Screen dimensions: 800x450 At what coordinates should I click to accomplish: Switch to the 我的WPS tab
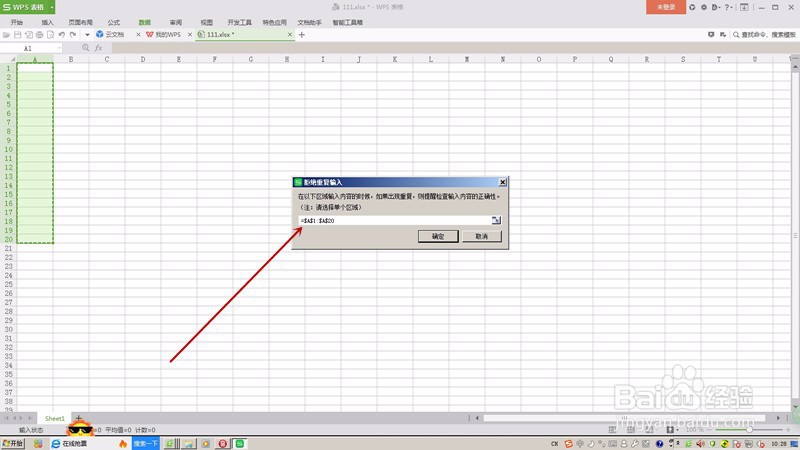[x=163, y=35]
